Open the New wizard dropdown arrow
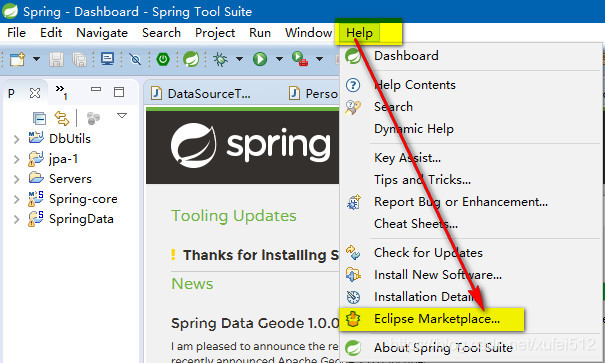 point(36,59)
